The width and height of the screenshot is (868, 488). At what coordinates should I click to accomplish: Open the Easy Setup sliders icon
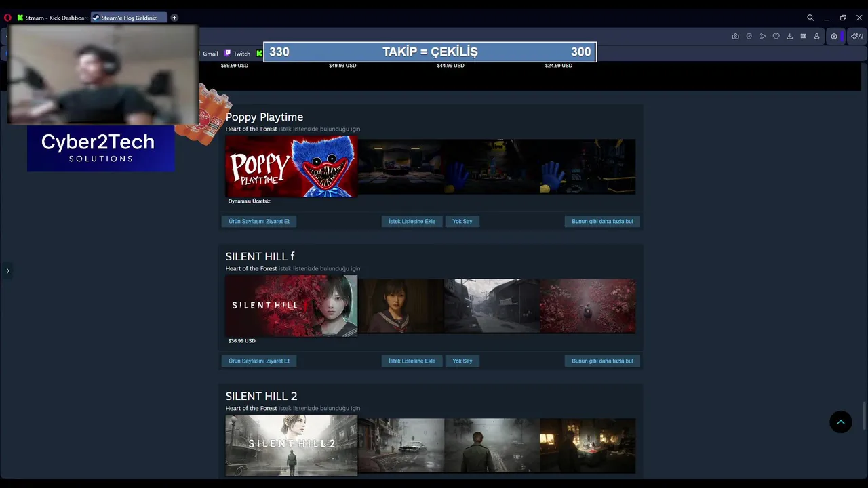point(803,36)
